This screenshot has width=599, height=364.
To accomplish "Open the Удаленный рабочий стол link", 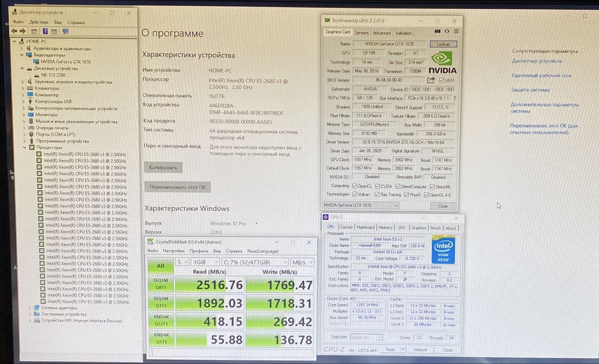I will (541, 75).
